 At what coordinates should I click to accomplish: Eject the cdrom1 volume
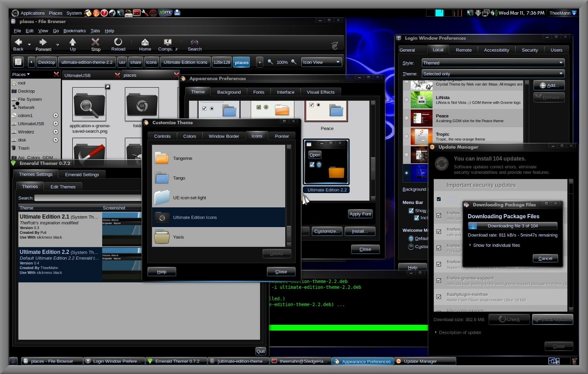(x=55, y=115)
